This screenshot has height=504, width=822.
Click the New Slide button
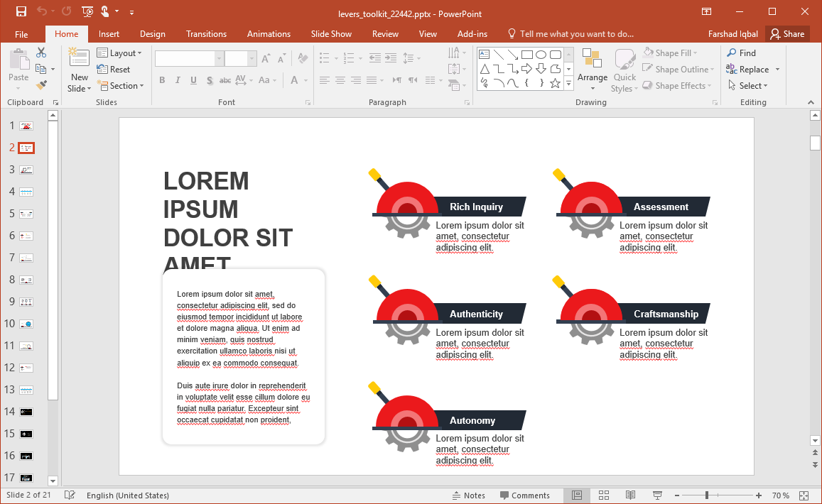(x=78, y=69)
